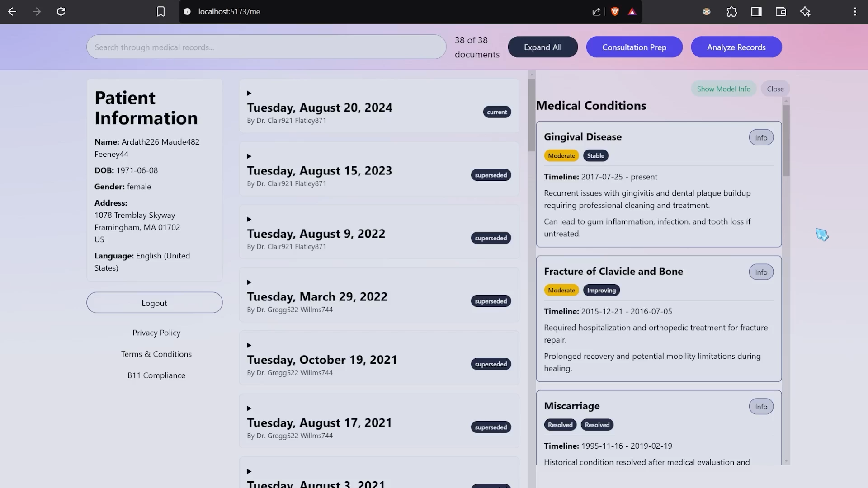Click Info on Gingival Disease card

[x=761, y=138]
